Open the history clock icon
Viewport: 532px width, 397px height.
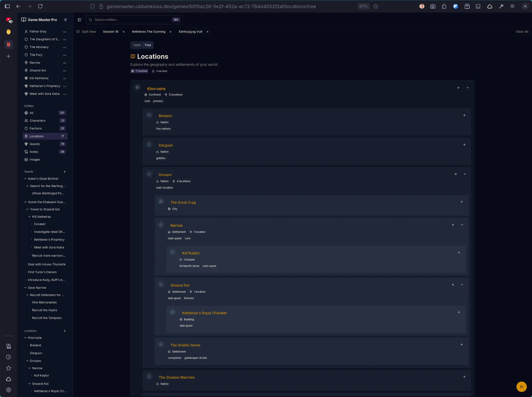(x=9, y=357)
